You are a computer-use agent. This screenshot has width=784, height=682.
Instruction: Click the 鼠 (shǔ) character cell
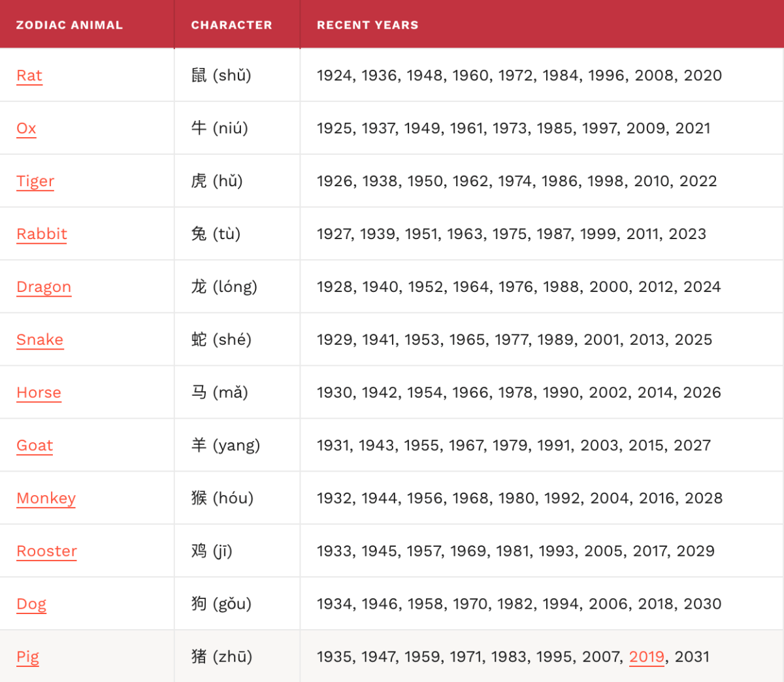pos(221,76)
